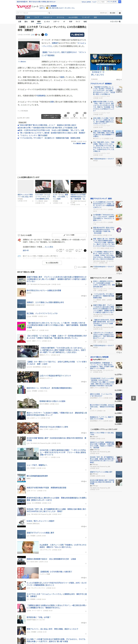Screen dimensions: 138x644
Task: Open 固定住宅ローン、5行が利上げ article
Action: [x=49, y=388]
